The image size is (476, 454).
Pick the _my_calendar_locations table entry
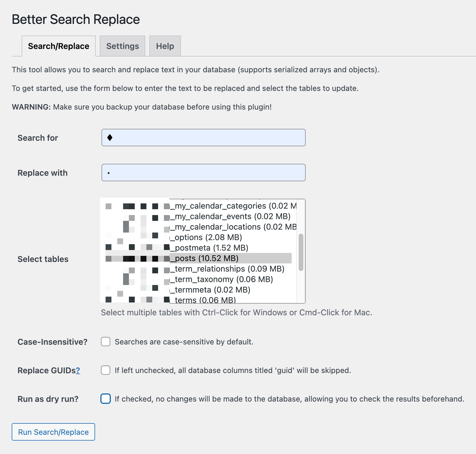[x=198, y=227]
